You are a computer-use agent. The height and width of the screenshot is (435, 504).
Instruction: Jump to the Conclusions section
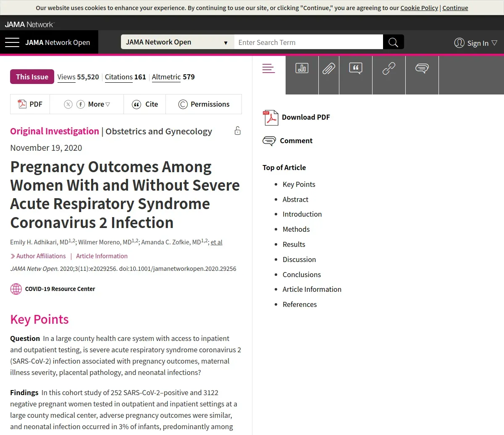coord(302,275)
